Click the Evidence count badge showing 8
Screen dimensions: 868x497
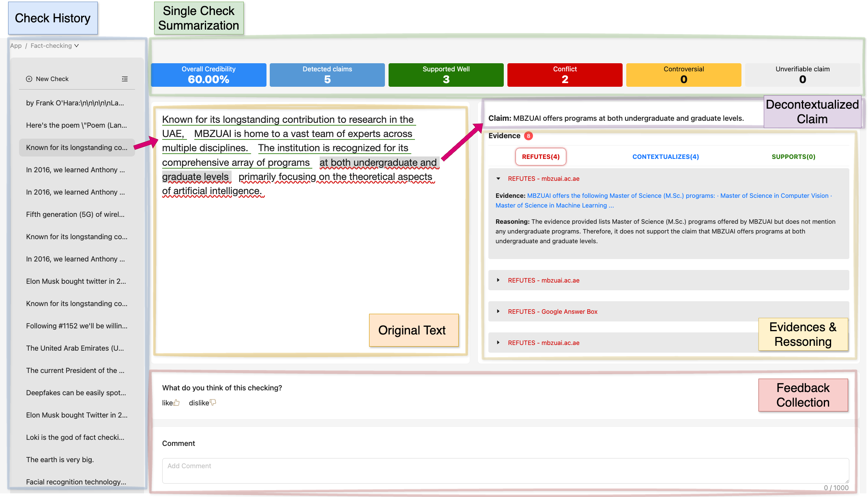click(x=528, y=136)
